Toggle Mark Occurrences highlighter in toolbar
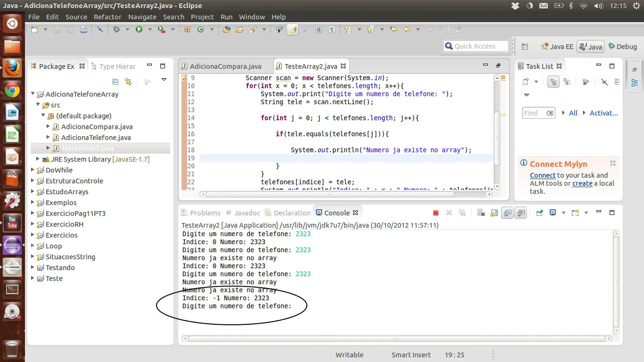This screenshot has height=362, width=644. 292,29
